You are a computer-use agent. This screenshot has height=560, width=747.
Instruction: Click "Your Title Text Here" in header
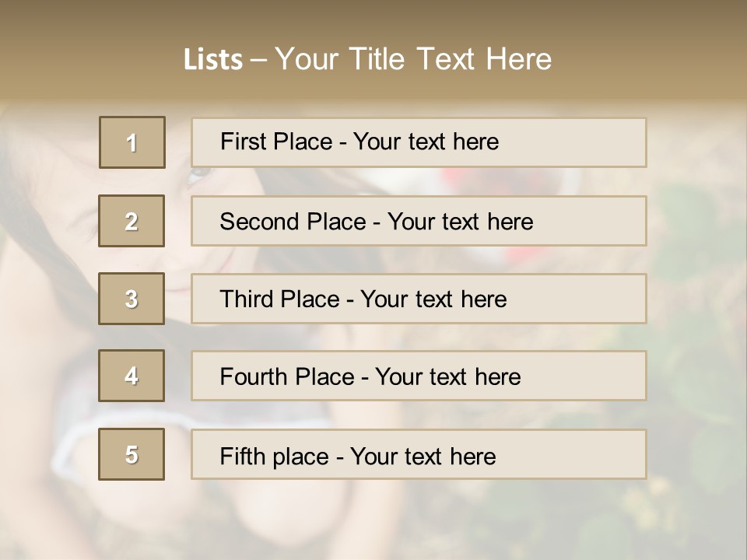click(x=412, y=59)
